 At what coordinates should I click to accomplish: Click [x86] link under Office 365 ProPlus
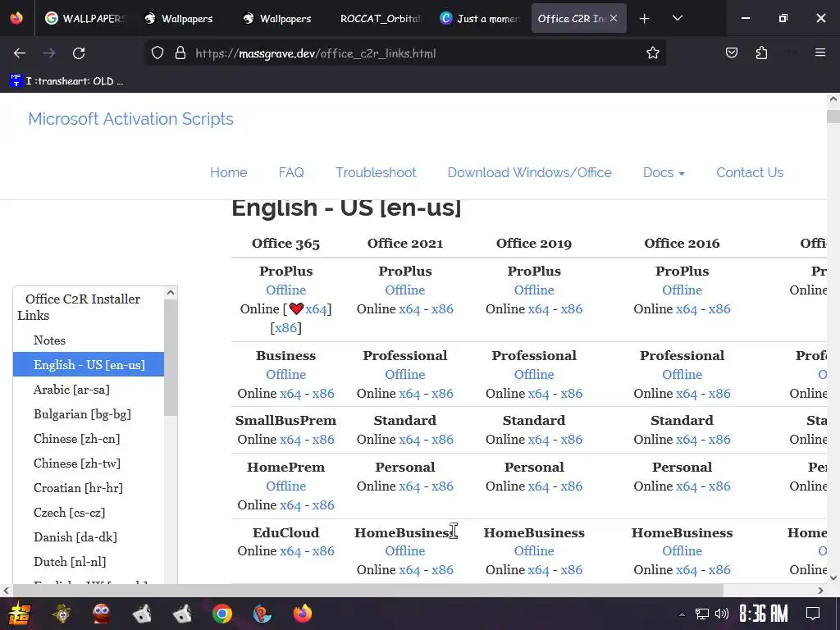pyautogui.click(x=286, y=328)
